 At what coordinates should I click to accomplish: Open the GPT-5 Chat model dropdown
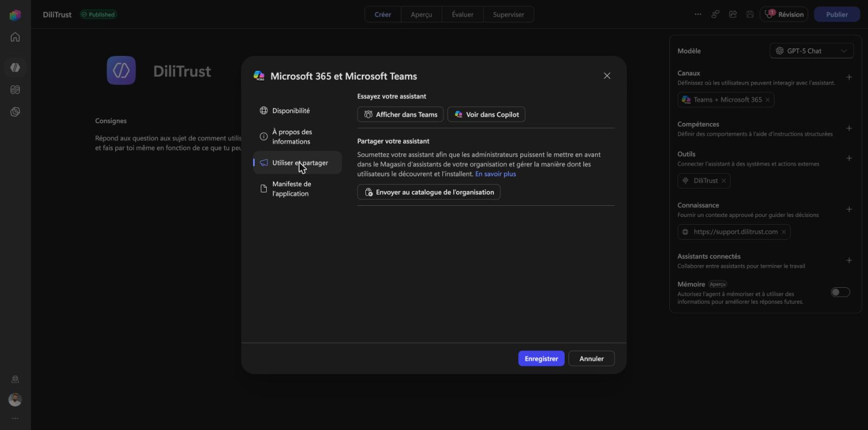(812, 51)
